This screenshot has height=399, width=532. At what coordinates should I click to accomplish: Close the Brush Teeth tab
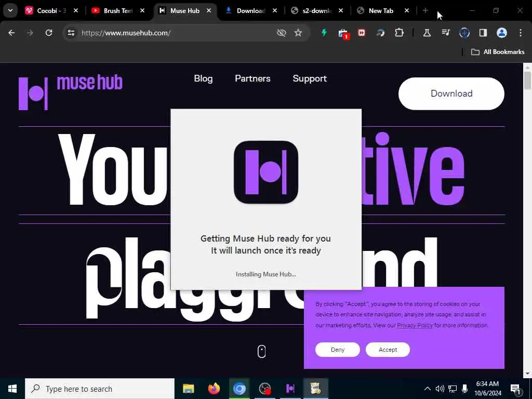(x=142, y=10)
